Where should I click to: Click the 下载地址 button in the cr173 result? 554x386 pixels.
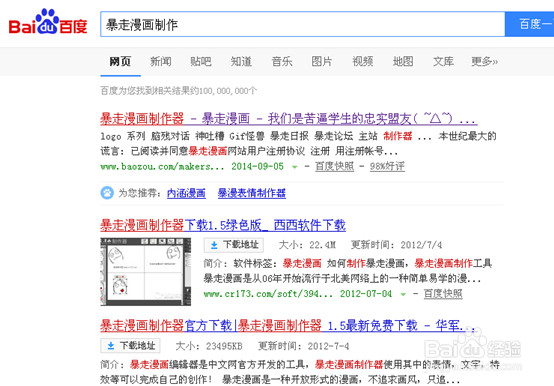coord(234,245)
